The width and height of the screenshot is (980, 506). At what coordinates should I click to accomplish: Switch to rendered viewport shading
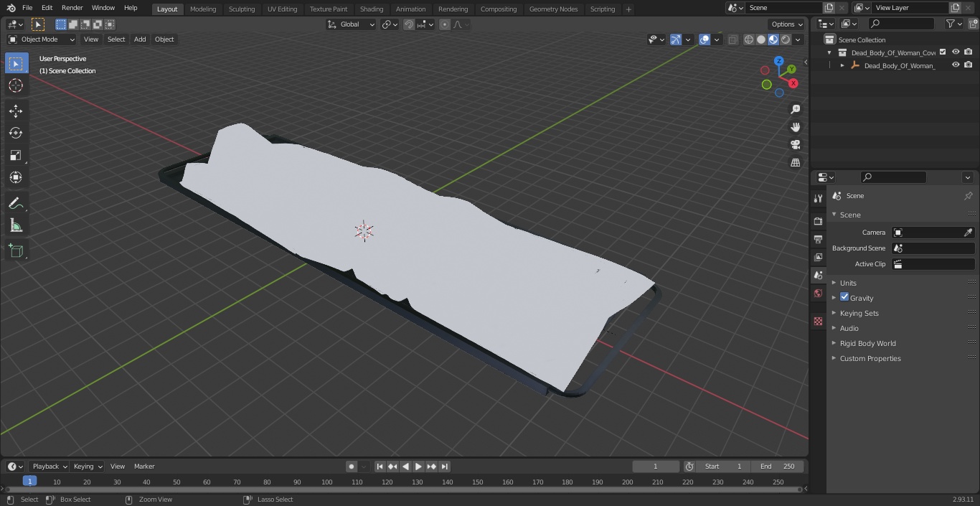point(786,39)
